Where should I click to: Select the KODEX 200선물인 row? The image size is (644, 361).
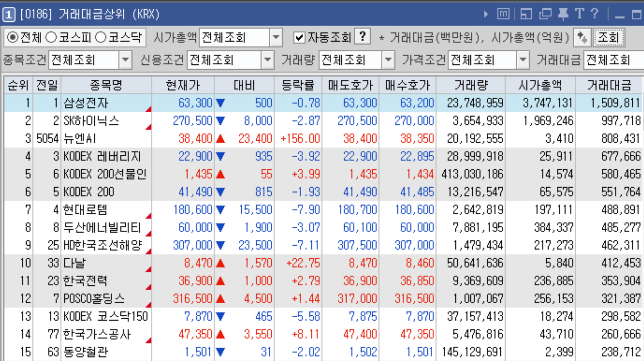[x=324, y=174]
